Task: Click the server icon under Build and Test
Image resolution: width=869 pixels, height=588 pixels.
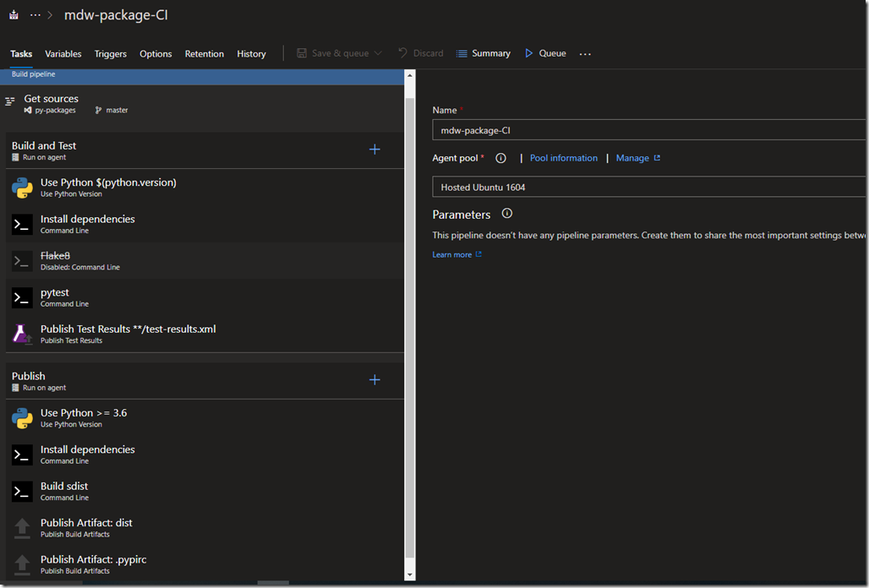Action: pyautogui.click(x=15, y=157)
